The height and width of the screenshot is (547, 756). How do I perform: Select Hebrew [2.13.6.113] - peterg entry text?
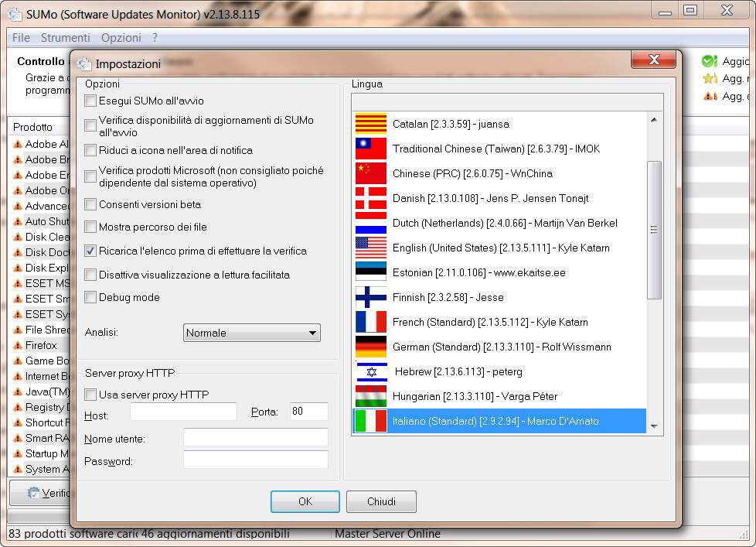[x=458, y=371]
